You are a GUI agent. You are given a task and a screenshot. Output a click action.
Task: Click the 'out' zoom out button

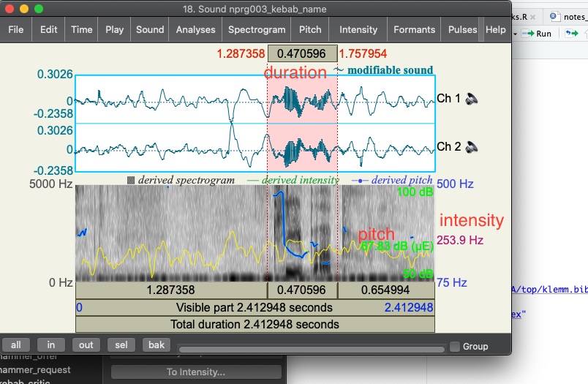pyautogui.click(x=86, y=345)
